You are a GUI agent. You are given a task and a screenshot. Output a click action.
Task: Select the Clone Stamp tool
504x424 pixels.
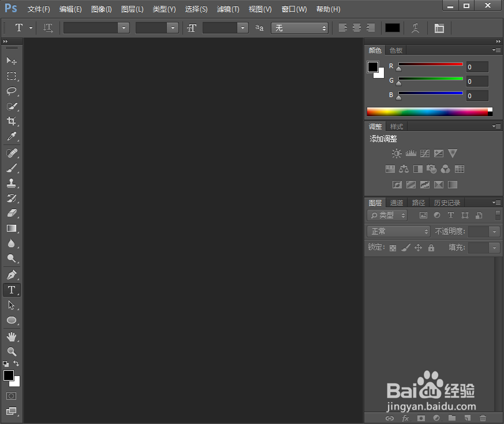(x=12, y=183)
